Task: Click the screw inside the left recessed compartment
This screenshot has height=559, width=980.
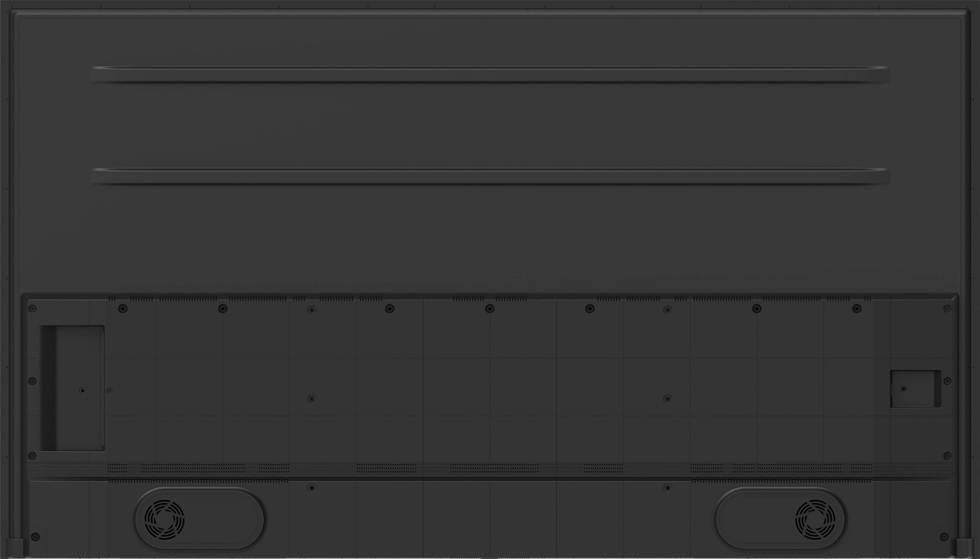Action: pyautogui.click(x=82, y=390)
